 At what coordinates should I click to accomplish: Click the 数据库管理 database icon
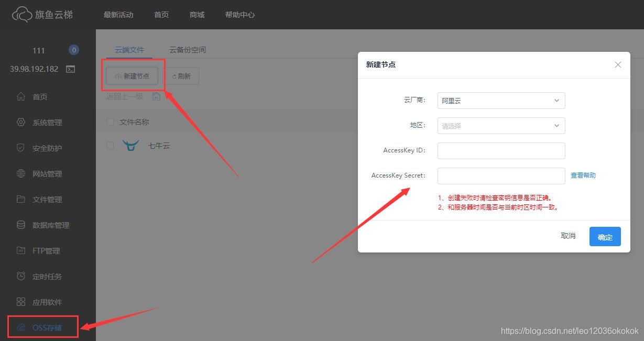click(21, 225)
